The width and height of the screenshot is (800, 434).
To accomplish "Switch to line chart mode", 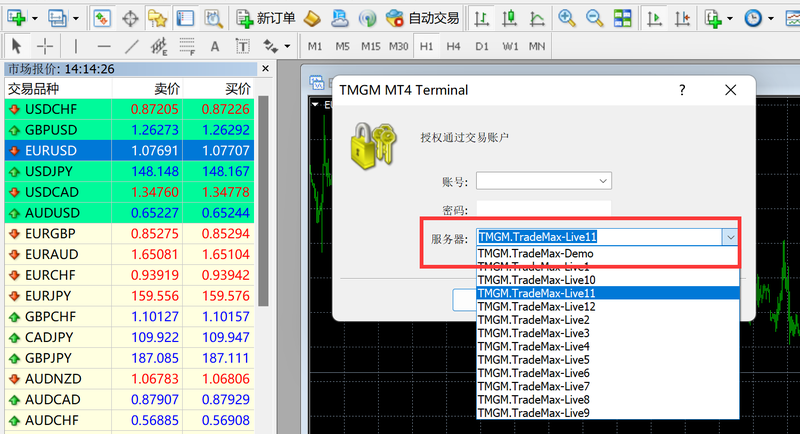I will tap(536, 19).
